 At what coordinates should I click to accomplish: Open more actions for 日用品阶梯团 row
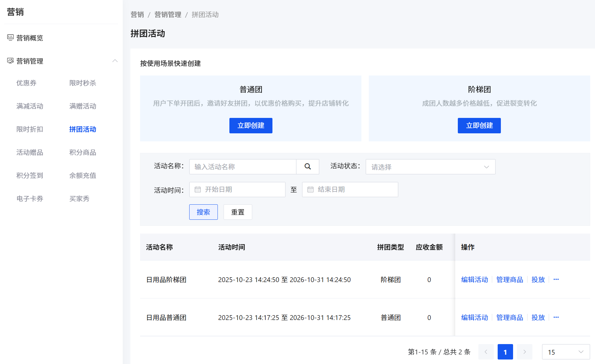click(x=556, y=280)
